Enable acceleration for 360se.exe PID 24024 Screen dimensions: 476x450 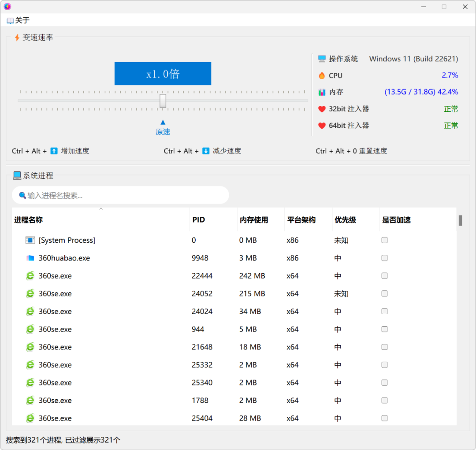point(384,312)
